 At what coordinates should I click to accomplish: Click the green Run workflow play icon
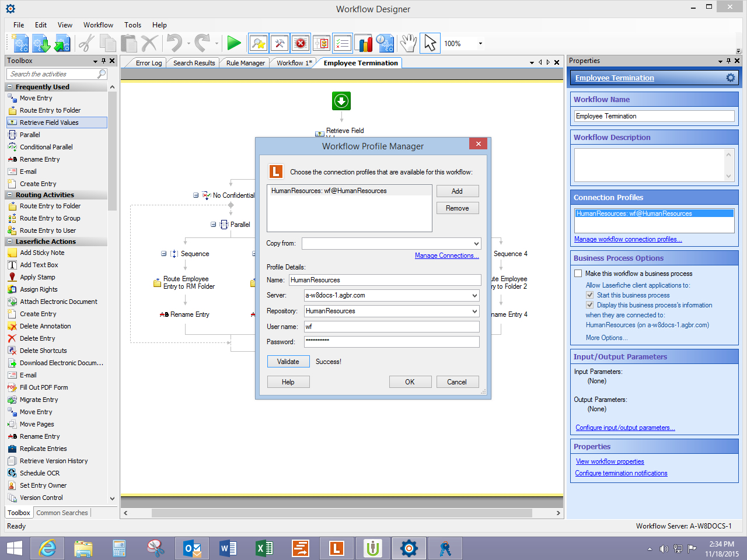coord(234,43)
